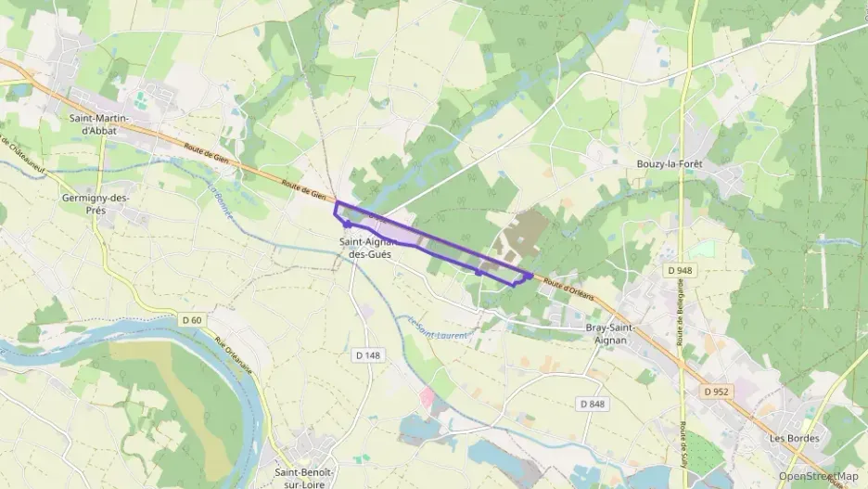Click the Bray-Saint-Aignan town label
Image resolution: width=868 pixels, height=489 pixels.
point(610,334)
